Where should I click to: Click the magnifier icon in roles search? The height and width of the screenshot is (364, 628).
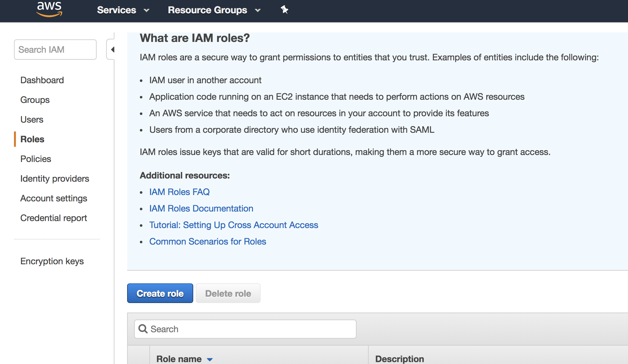pos(143,329)
